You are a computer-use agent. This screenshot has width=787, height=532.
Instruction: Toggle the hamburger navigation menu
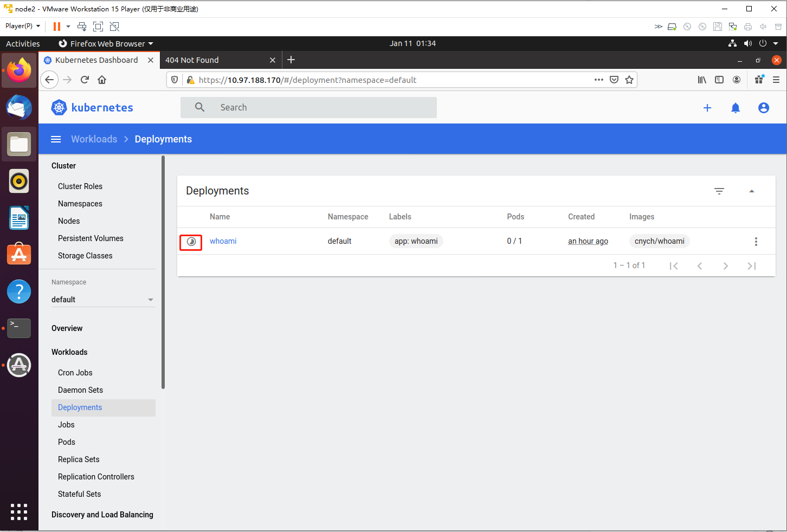[56, 139]
